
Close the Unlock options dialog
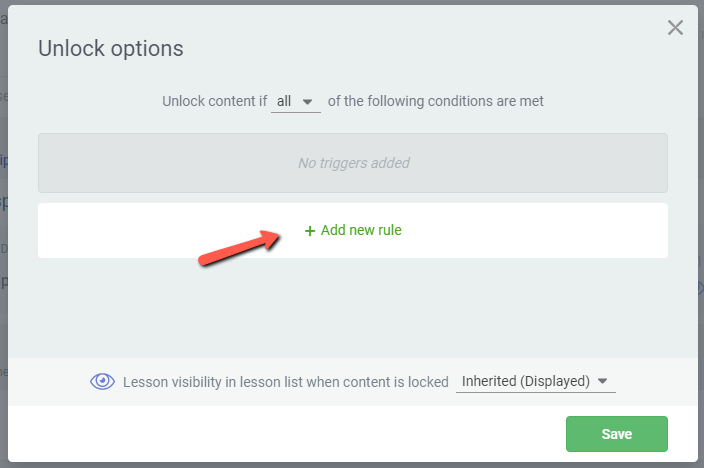click(675, 28)
